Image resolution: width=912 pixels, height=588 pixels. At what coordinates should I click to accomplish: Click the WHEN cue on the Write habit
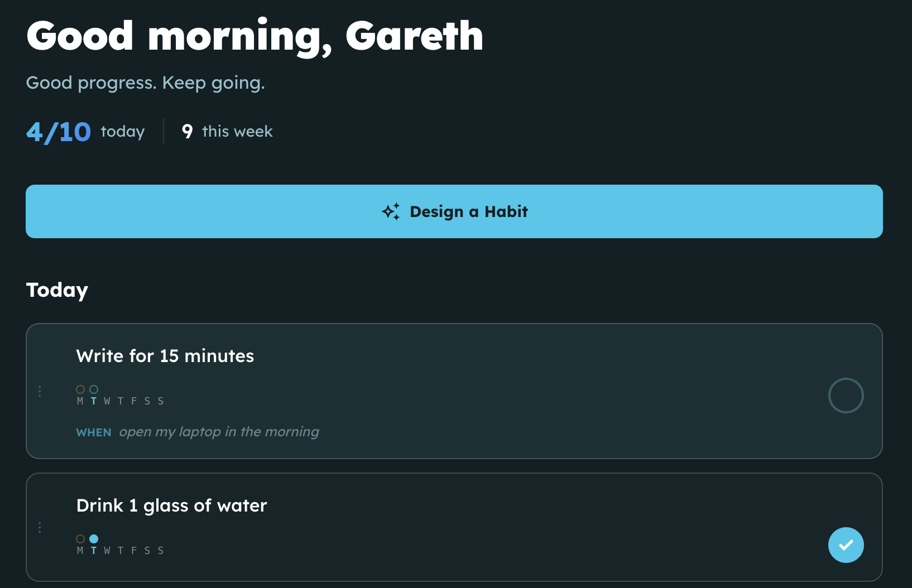pyautogui.click(x=94, y=432)
